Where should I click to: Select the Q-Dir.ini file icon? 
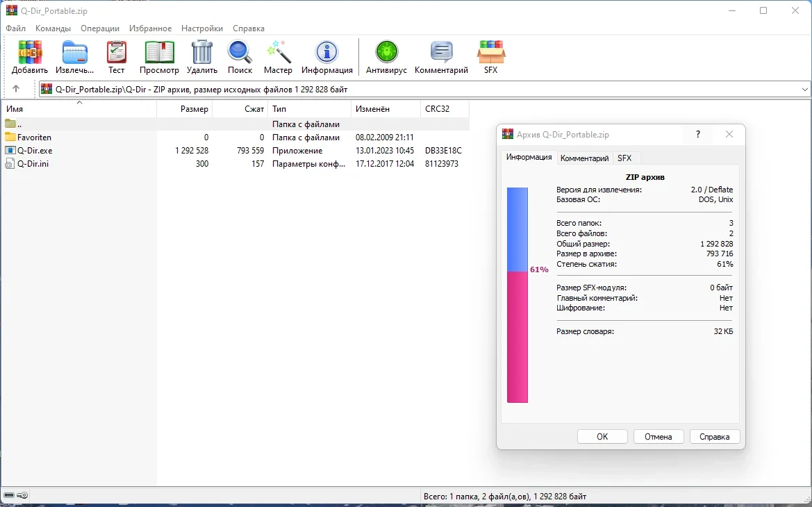10,164
